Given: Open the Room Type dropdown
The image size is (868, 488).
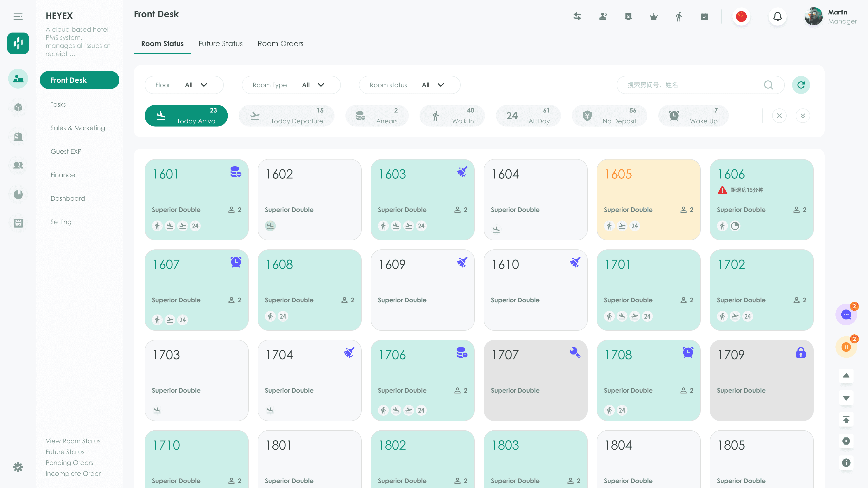Looking at the screenshot, I should click(x=291, y=85).
